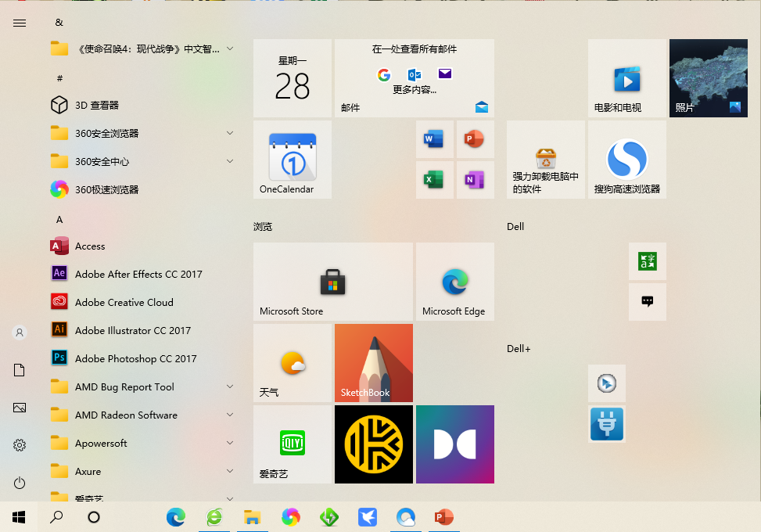Viewport: 761px width, 532px height.
Task: Select the 浏览 group title
Action: (x=263, y=227)
